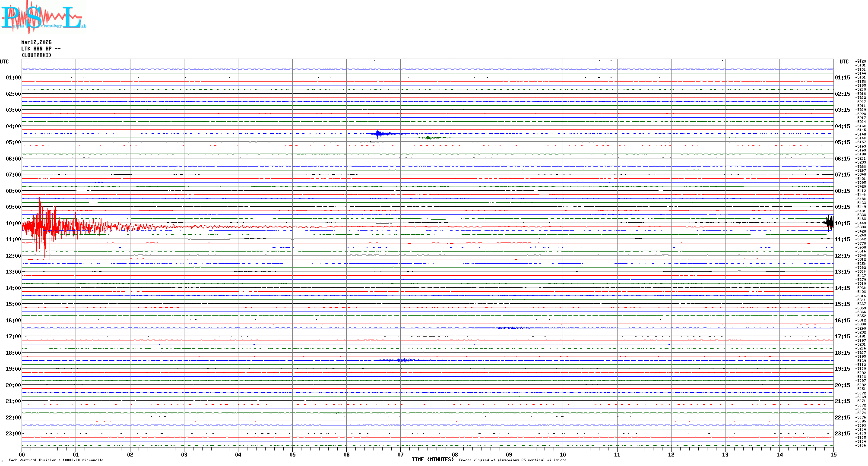
Task: Click the 10:00 hour label on left axis
Action: click(13, 224)
